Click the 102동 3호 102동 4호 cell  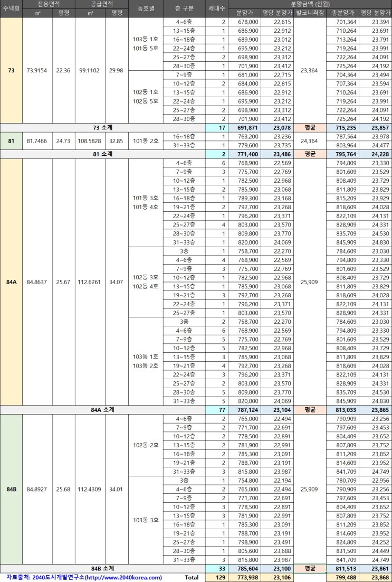click(x=146, y=281)
